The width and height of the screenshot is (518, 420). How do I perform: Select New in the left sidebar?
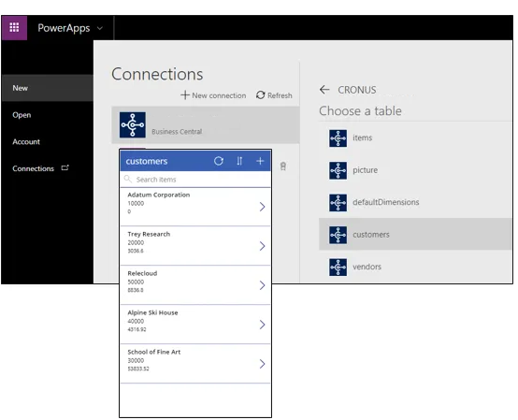coord(48,88)
